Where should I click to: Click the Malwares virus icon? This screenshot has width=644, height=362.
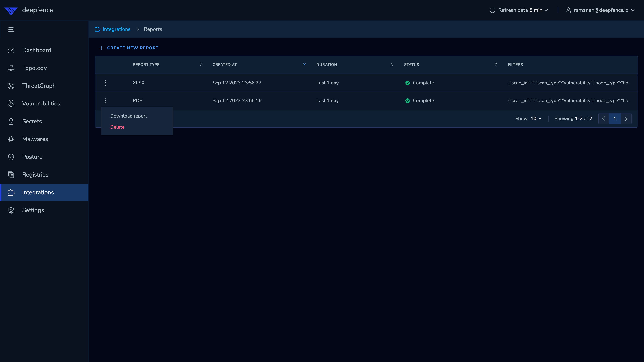pos(11,139)
